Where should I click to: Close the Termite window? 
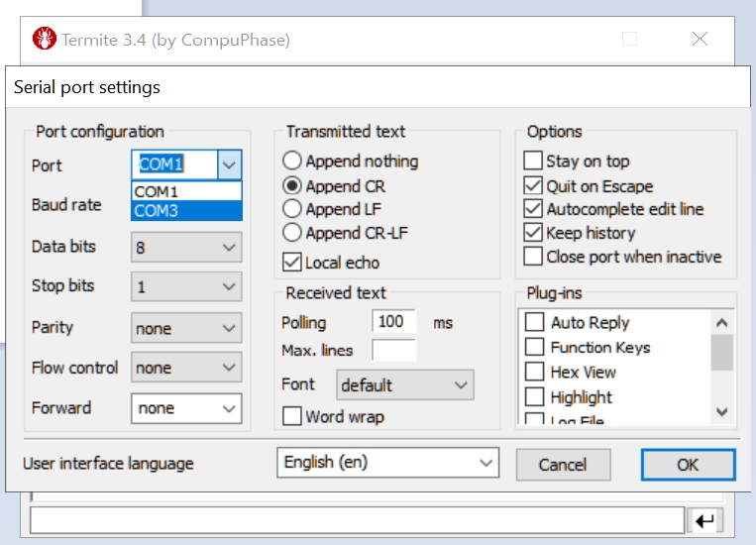[x=700, y=40]
